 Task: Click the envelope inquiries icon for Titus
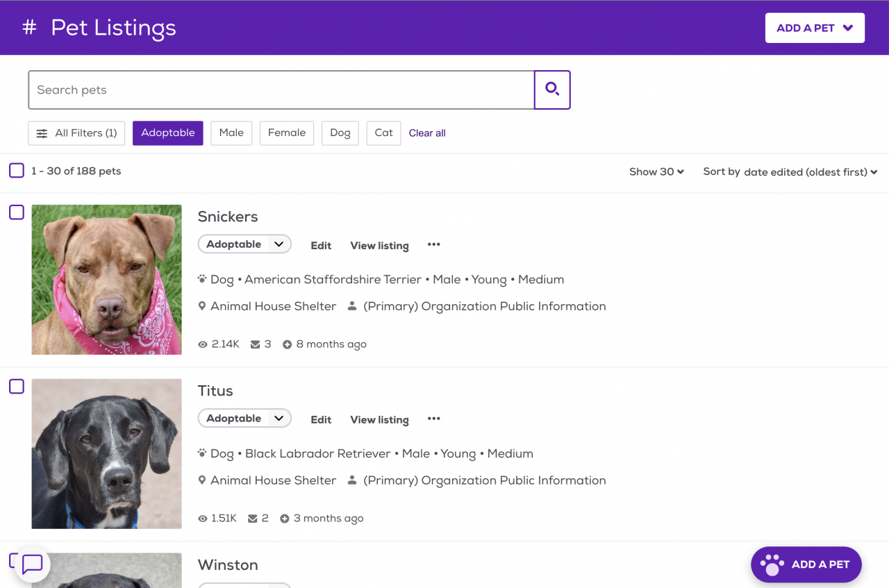tap(253, 519)
